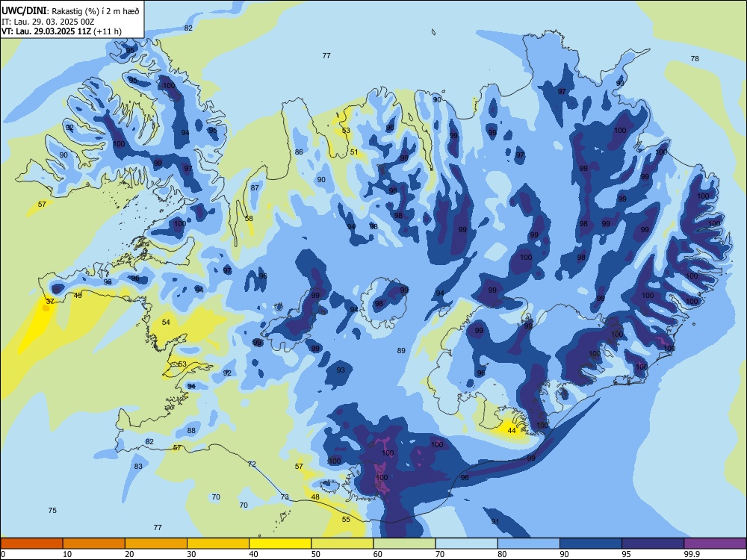Click the orange 10–20 legend swatch
This screenshot has width=747, height=560.
(x=94, y=544)
